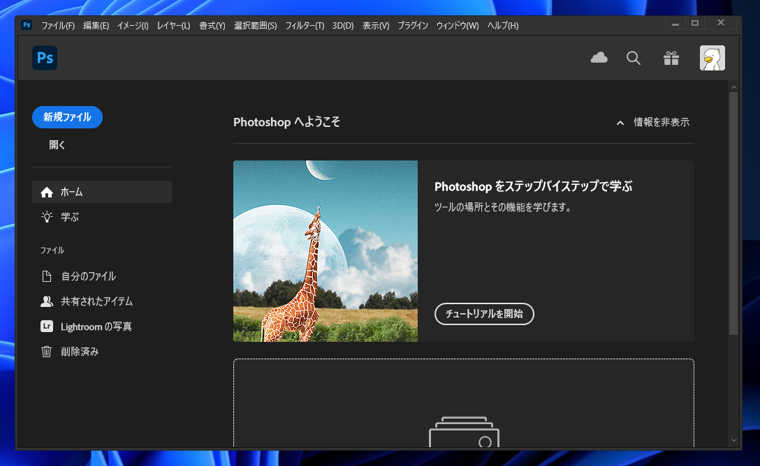Open the 書式(Y) menu
760x466 pixels.
(x=212, y=26)
